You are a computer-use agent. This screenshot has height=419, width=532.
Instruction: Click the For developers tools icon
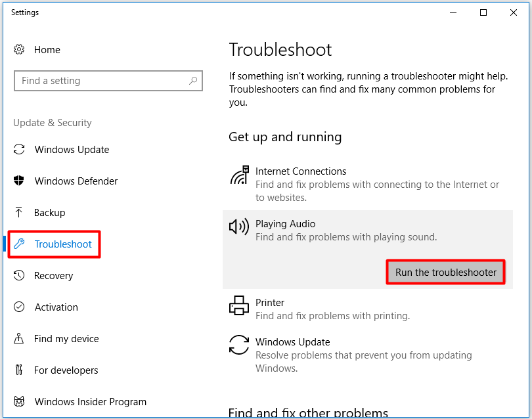19,370
